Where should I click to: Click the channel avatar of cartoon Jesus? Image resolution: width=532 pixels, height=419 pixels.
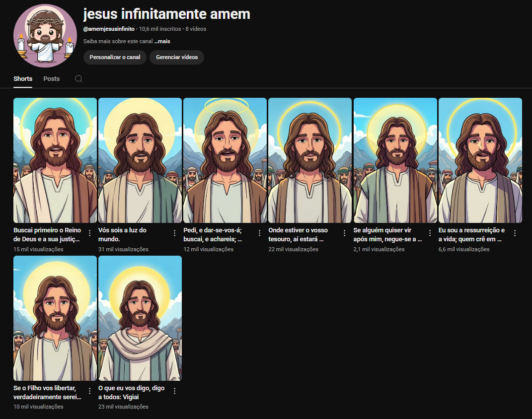click(x=45, y=36)
